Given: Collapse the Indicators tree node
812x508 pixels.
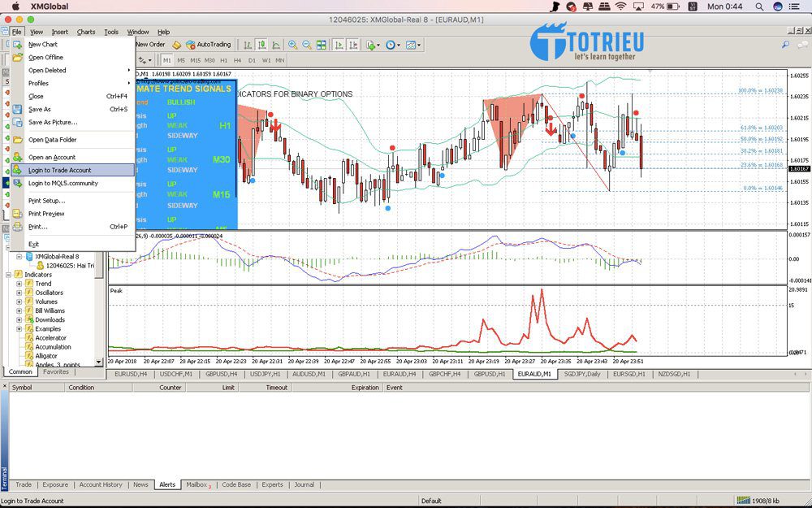Looking at the screenshot, I should click(9, 275).
